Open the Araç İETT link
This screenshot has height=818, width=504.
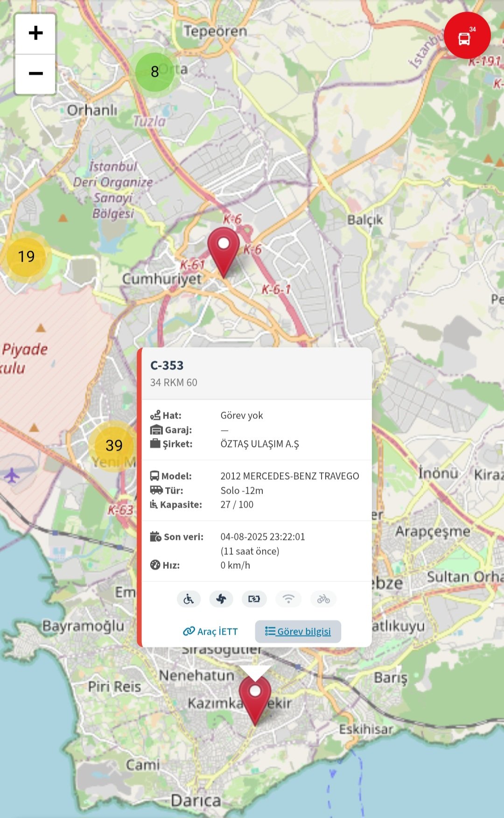click(210, 631)
